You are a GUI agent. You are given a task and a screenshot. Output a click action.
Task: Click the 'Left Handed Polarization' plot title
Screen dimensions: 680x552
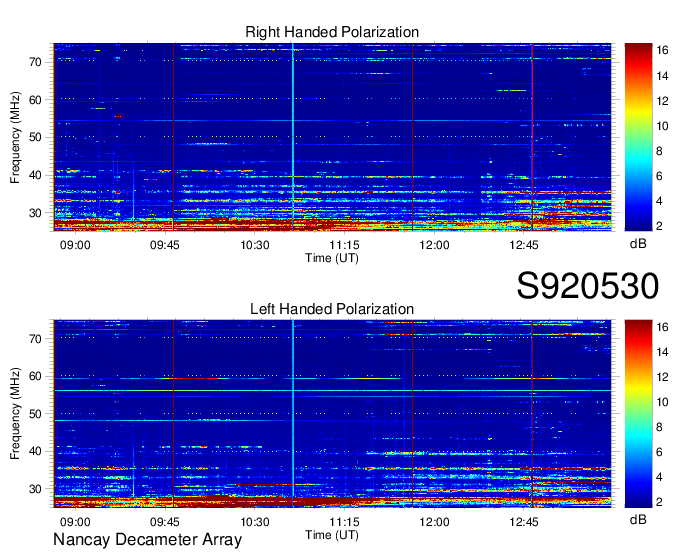click(x=332, y=309)
